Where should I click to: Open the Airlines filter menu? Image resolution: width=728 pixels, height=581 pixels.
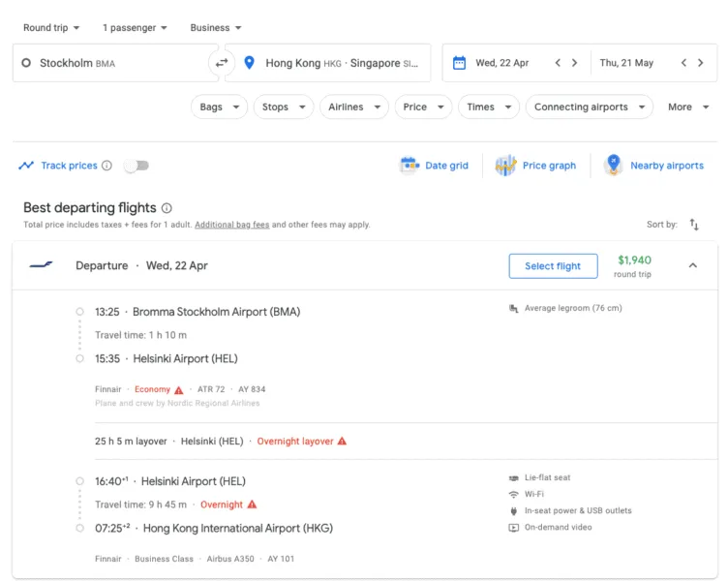pos(354,107)
